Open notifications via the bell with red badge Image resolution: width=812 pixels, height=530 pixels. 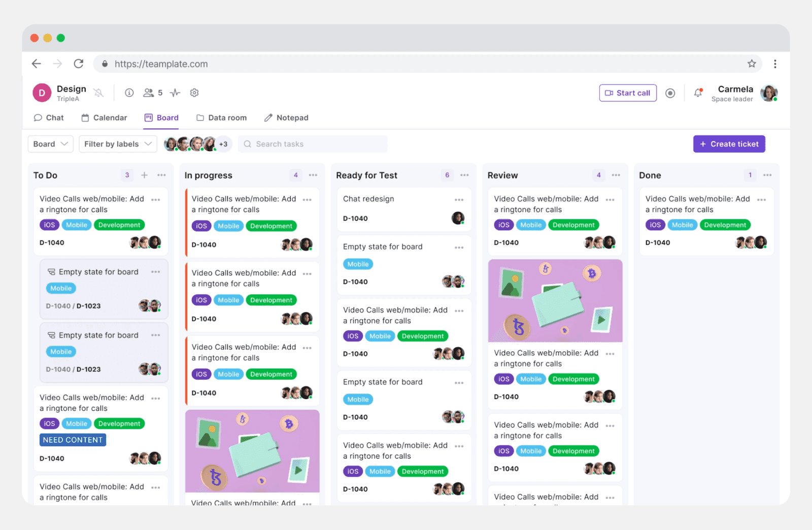[x=698, y=93]
